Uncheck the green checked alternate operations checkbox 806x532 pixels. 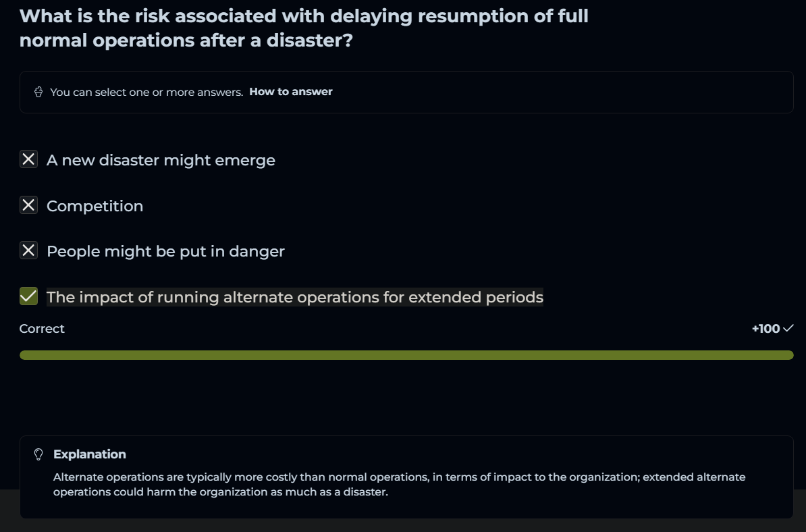tap(28, 296)
